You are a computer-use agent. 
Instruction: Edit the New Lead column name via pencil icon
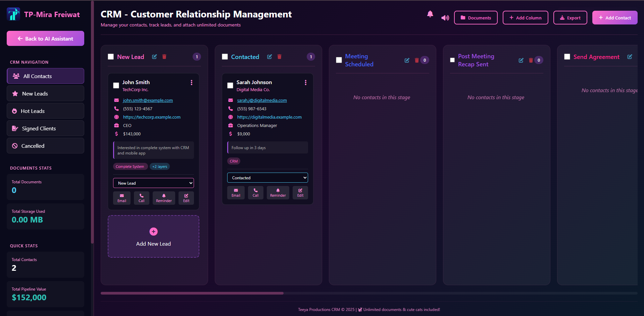tap(154, 57)
